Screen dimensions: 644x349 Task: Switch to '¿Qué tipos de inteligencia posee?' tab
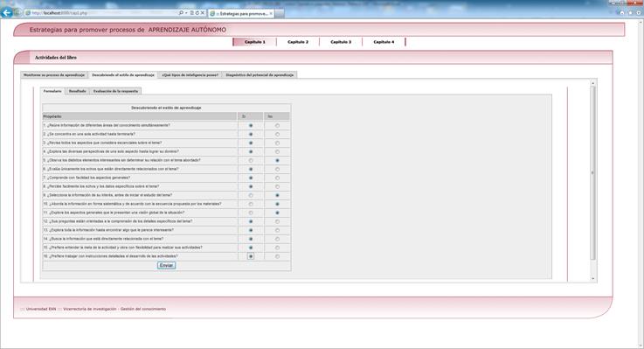(190, 75)
